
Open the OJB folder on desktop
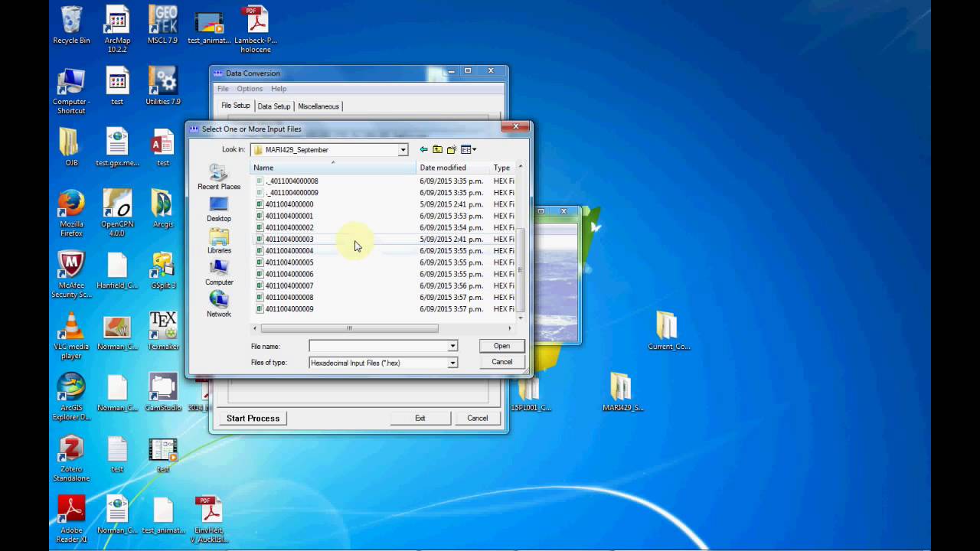(x=71, y=147)
